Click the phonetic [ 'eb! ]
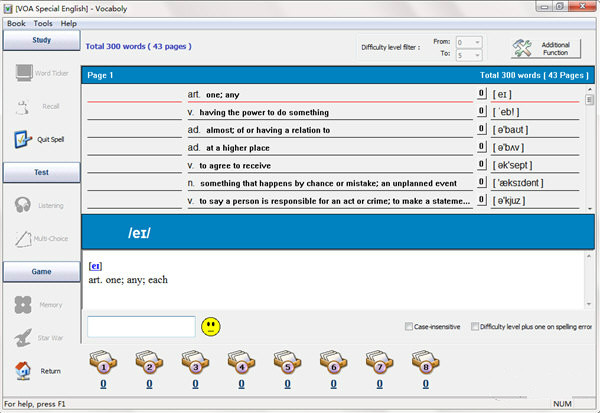 506,112
